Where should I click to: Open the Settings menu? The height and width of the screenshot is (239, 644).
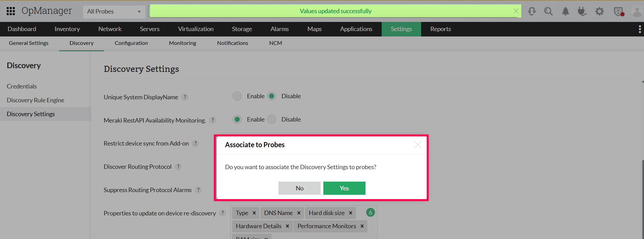[401, 29]
